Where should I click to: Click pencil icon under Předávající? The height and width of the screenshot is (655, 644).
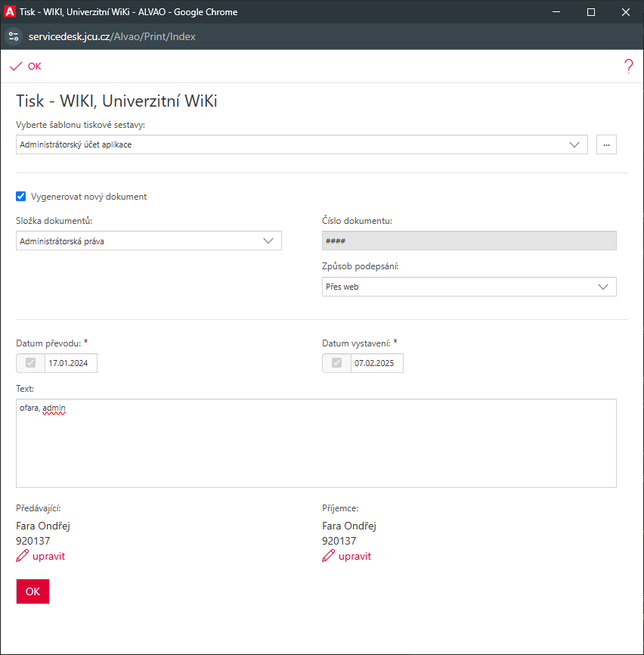pos(22,557)
